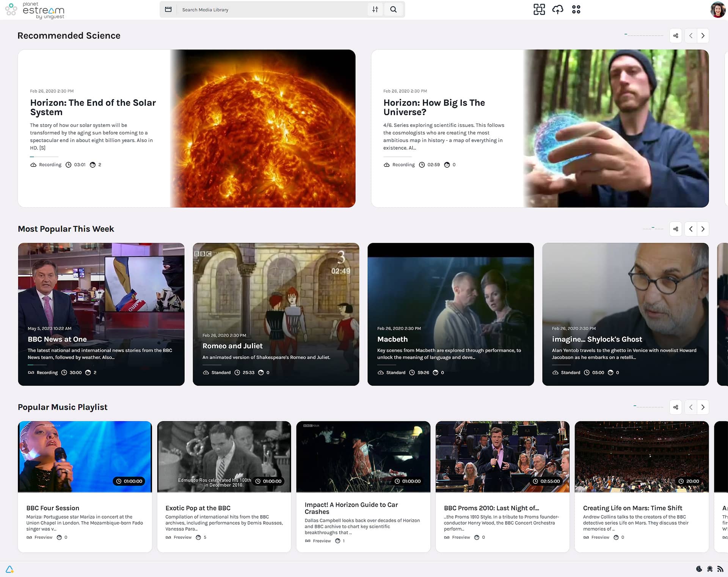728x577 pixels.
Task: Open Exotic Pop at the BBC thumbnail
Action: click(x=224, y=457)
